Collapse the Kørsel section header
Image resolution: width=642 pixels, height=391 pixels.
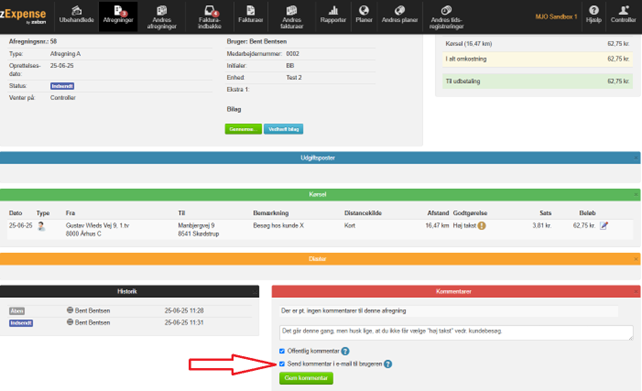pos(320,194)
